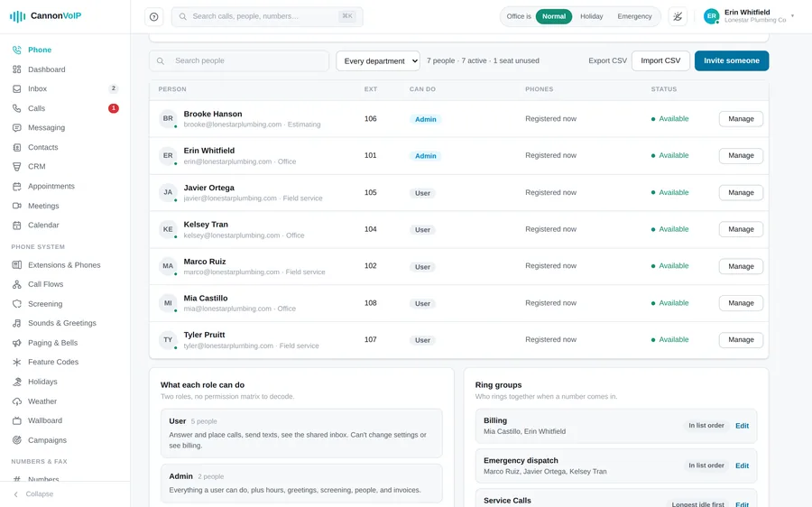Click extension 108 for Mia Castillo

click(x=370, y=303)
